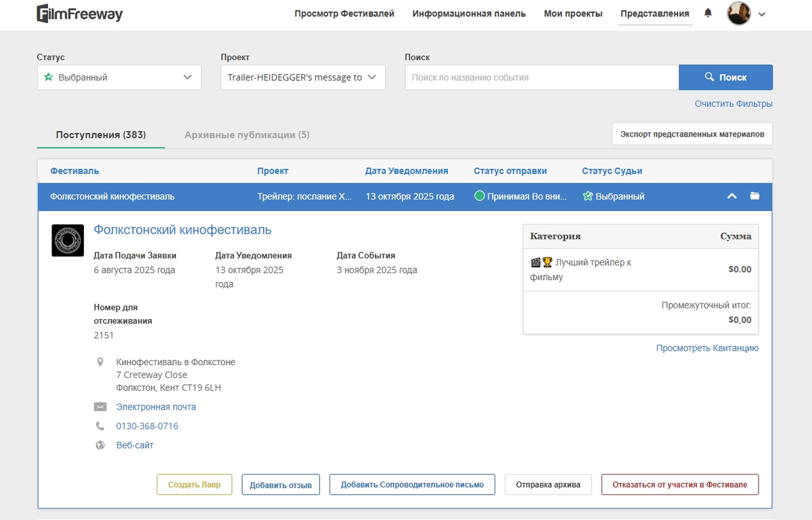This screenshot has width=812, height=520.
Task: Click submission date 6 августа 2025 года
Action: 134,270
